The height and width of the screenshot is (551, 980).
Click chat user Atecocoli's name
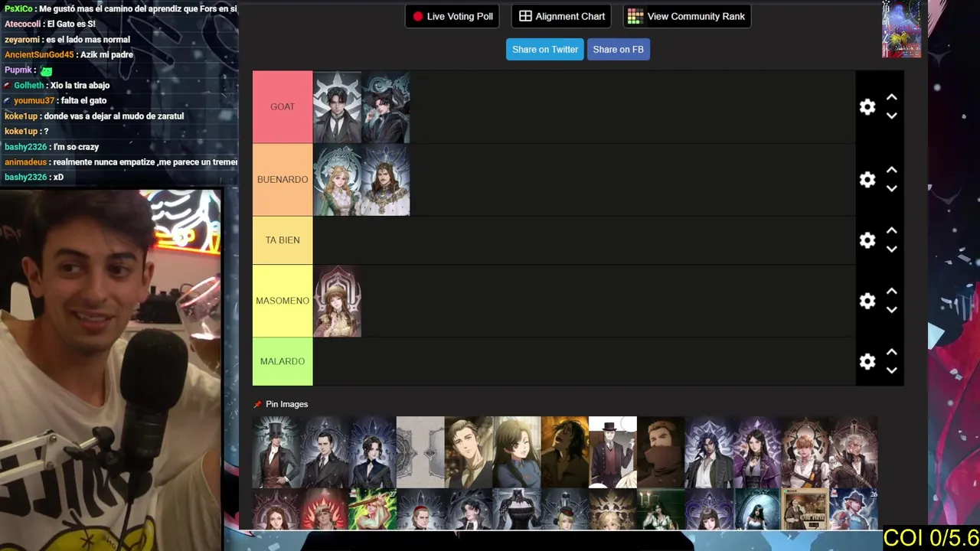pos(23,24)
